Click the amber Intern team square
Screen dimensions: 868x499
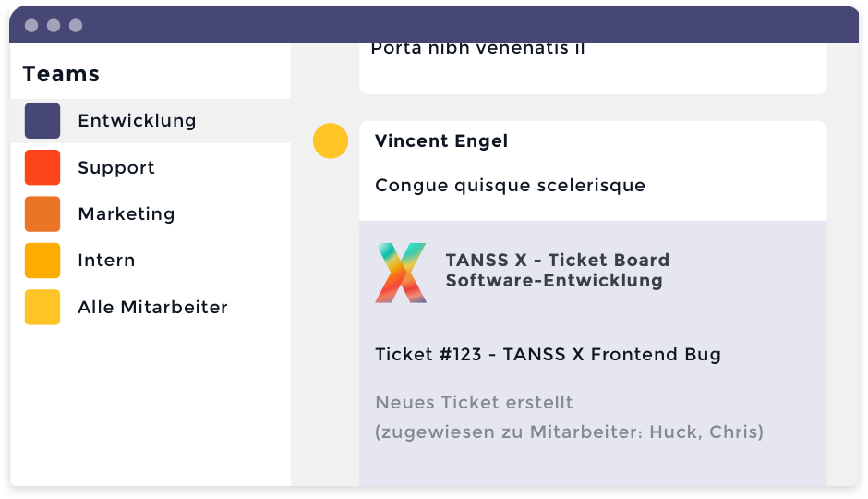point(42,261)
